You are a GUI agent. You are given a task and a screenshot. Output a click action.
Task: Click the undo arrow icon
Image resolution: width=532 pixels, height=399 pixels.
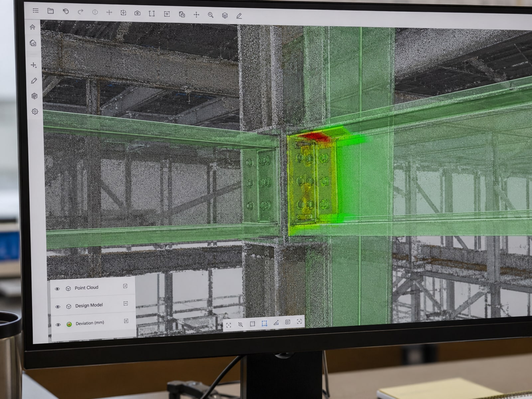pos(66,11)
